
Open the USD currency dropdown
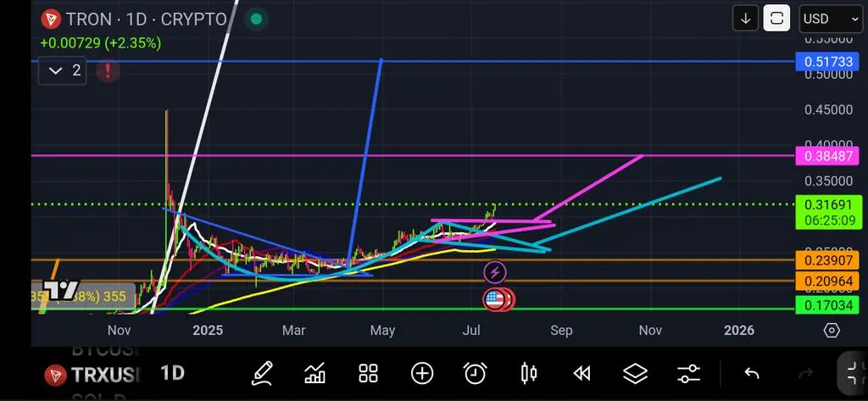point(831,19)
